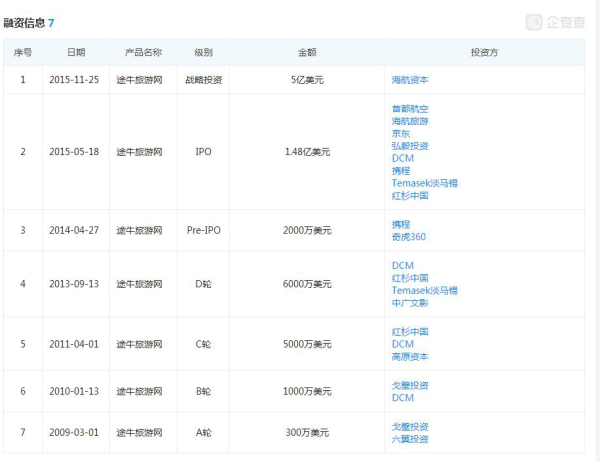This screenshot has height=462, width=600.
Task: Click the 金额 column header
Action: click(x=307, y=52)
